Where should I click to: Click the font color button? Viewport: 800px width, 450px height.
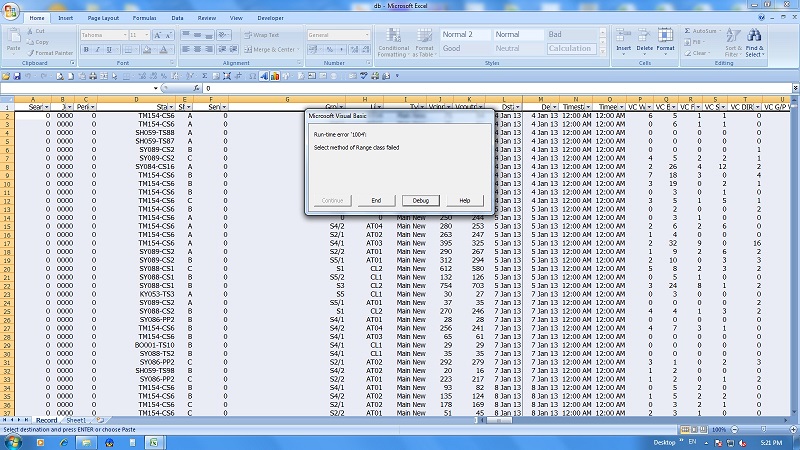coord(163,49)
